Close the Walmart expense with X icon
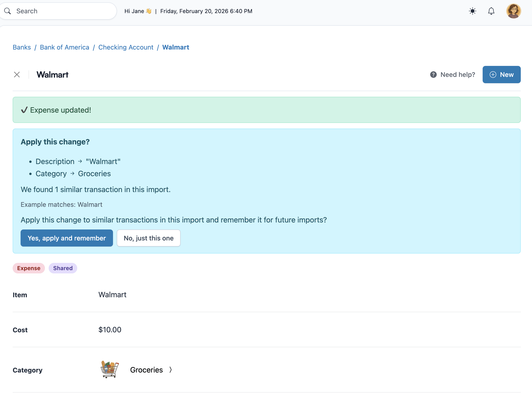The width and height of the screenshot is (532, 401). tap(17, 75)
